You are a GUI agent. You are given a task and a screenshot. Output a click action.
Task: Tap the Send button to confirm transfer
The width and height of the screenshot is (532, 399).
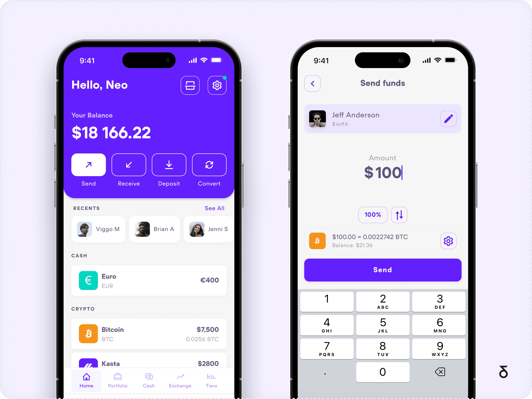(382, 269)
